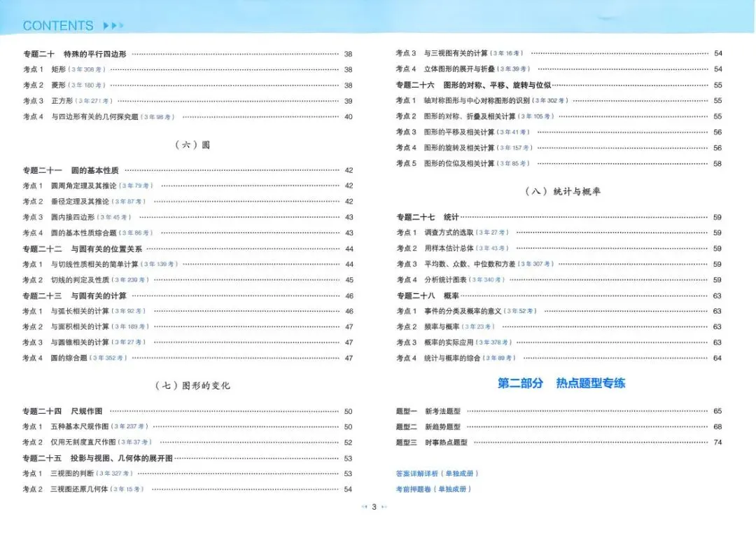The height and width of the screenshot is (535, 756).
Task: Open 答案详解详析（单独成册）link
Action: pyautogui.click(x=435, y=473)
